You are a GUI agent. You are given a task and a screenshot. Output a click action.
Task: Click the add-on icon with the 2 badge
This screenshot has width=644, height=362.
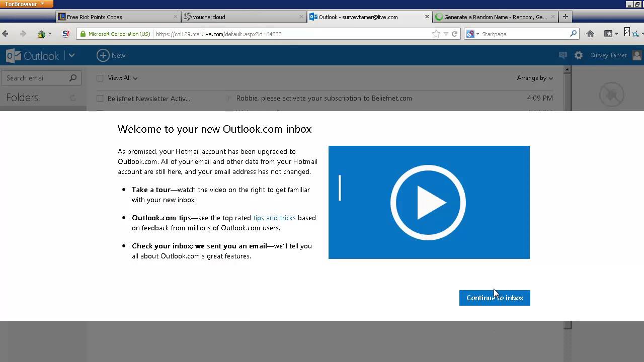click(631, 33)
